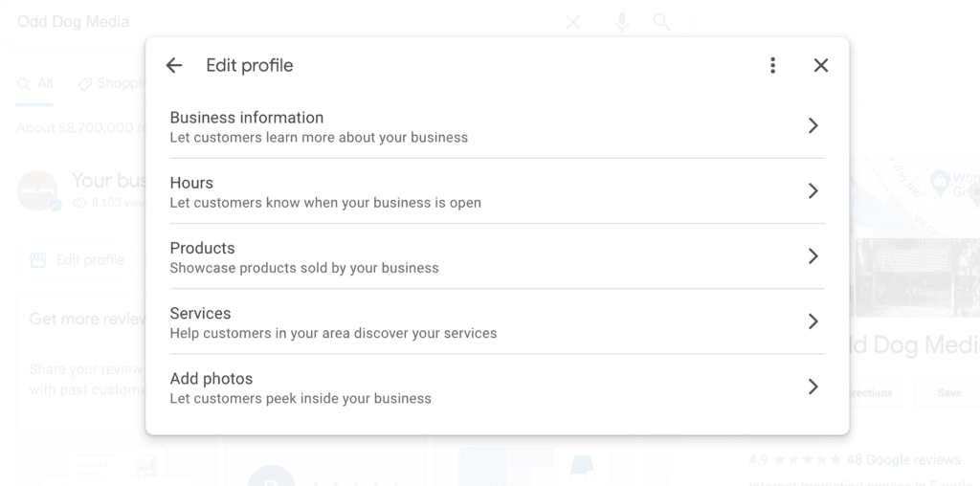
Task: Select the 'Help customers in your area discover your services' text
Action: click(x=333, y=334)
